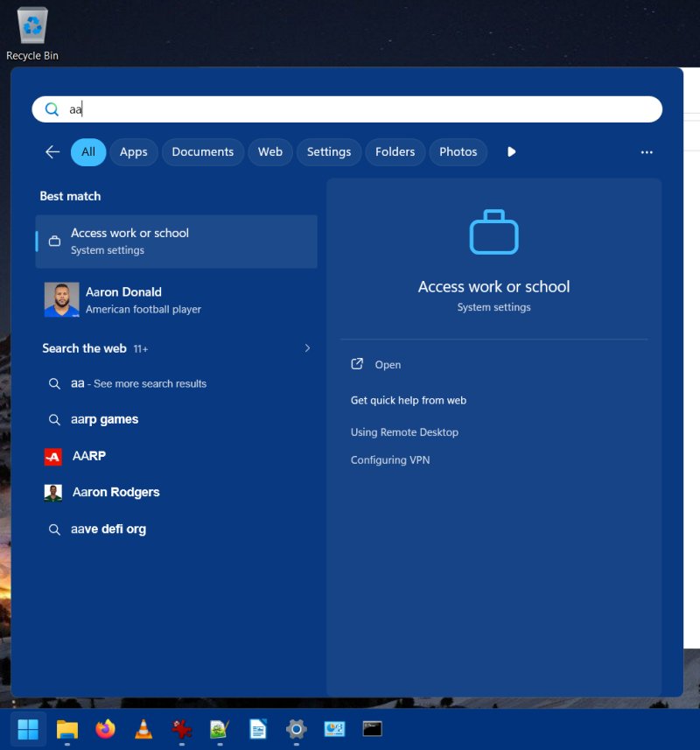700x750 pixels.
Task: Click the search magnifier icon in the search box
Action: point(52,109)
